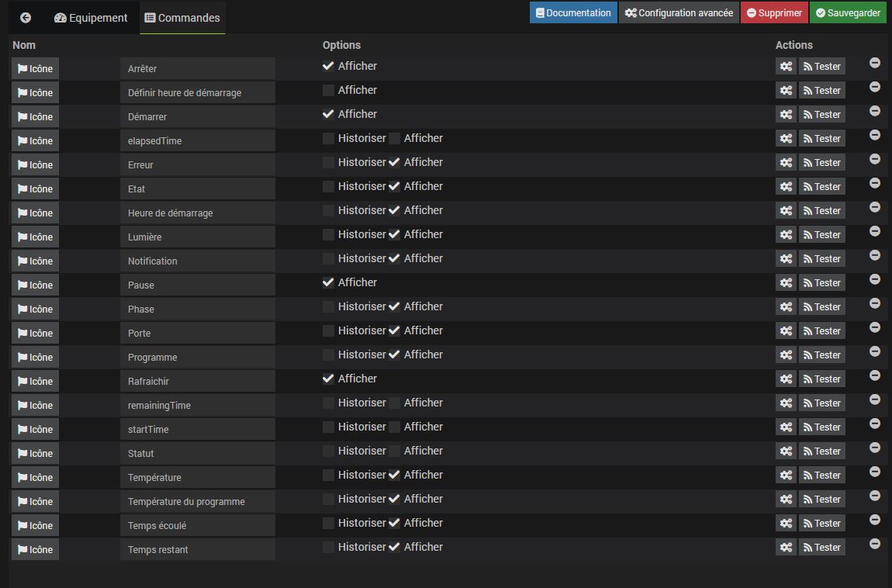This screenshot has height=588, width=892.
Task: Open Configuration avancée
Action: pyautogui.click(x=679, y=12)
